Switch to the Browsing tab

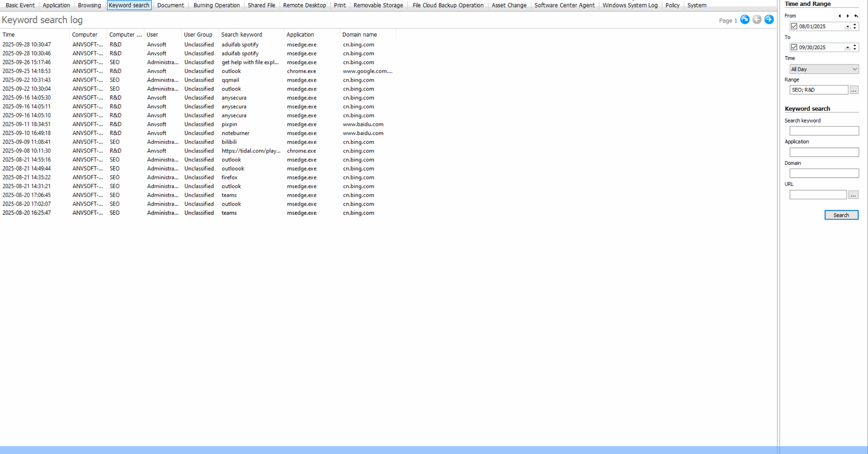click(x=89, y=5)
